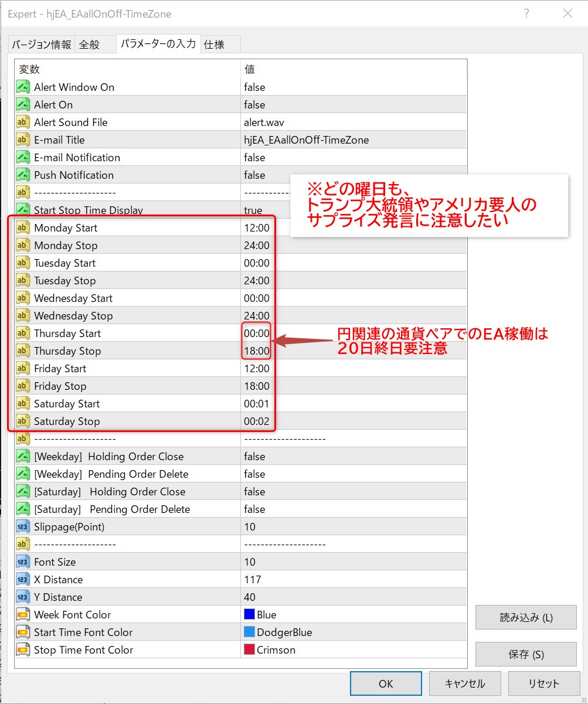588x704 pixels.
Task: Click the Alert Window On boolean icon
Action: tap(23, 87)
